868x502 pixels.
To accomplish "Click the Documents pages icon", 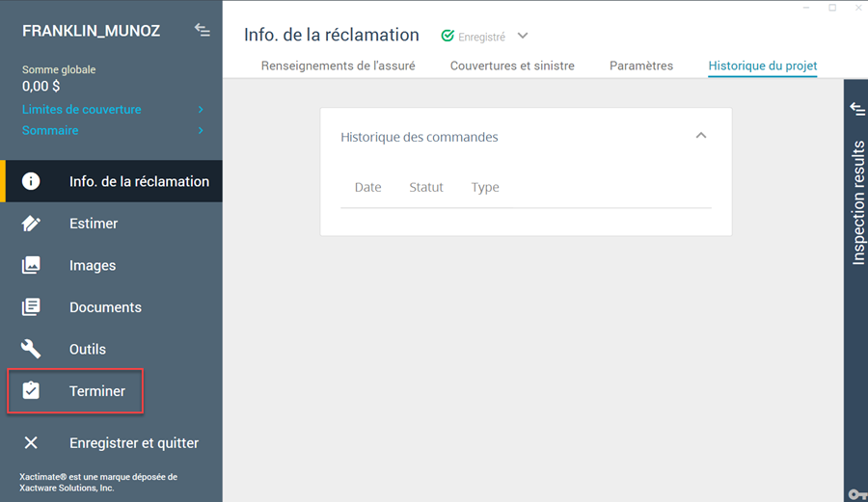I will [x=31, y=306].
